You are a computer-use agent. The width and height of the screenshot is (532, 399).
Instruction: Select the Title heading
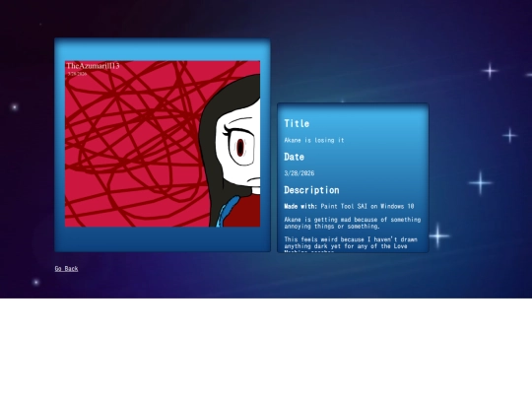click(x=297, y=123)
